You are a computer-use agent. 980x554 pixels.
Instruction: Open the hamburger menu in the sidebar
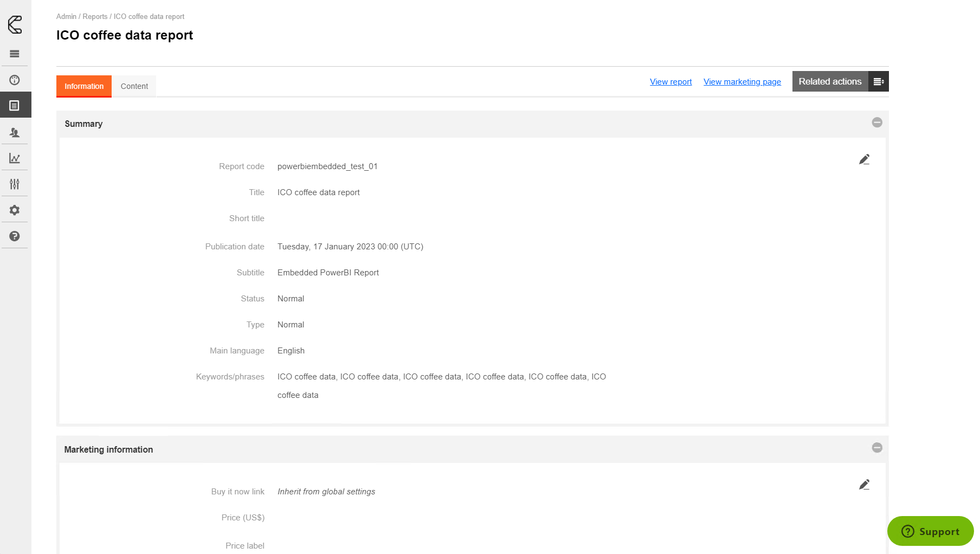[15, 54]
